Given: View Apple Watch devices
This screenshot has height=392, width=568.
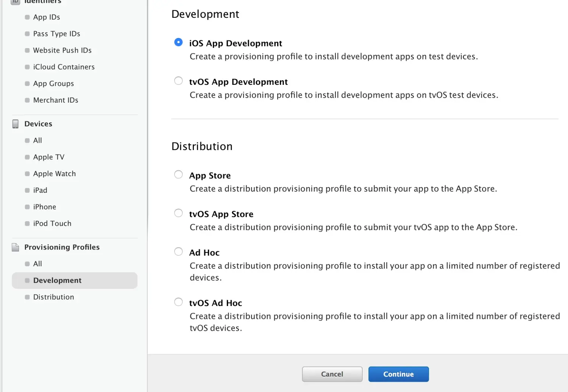Looking at the screenshot, I should (x=55, y=174).
